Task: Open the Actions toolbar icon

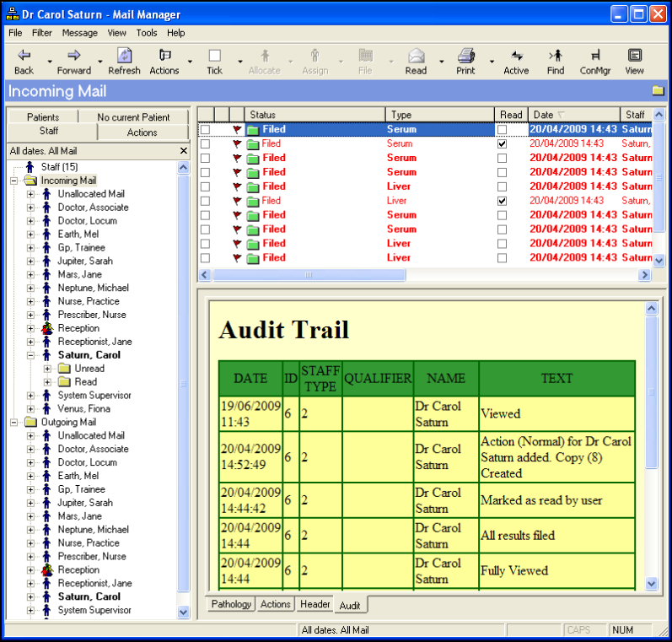Action: [x=164, y=57]
